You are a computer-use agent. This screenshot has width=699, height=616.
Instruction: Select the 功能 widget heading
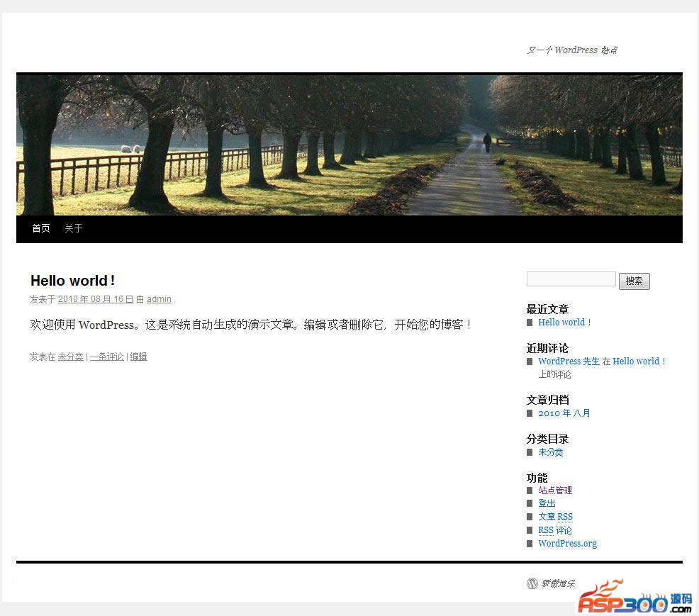pos(537,478)
